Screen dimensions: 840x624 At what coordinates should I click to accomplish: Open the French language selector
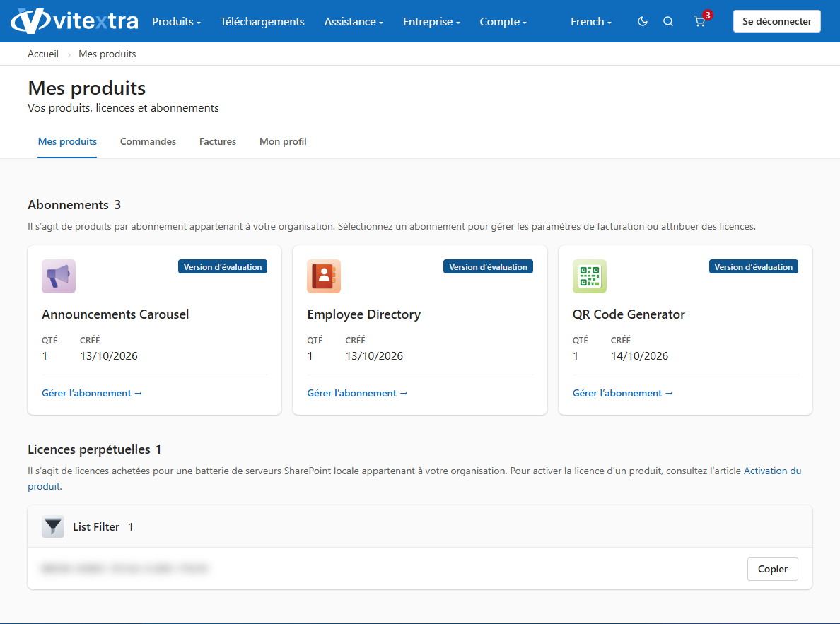pyautogui.click(x=591, y=21)
